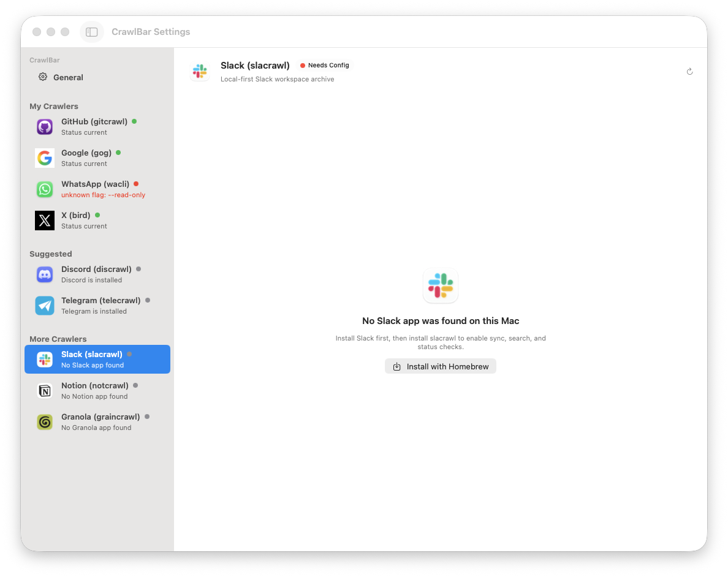Click 'No Slack app found' subtitle
728x577 pixels.
click(x=93, y=365)
